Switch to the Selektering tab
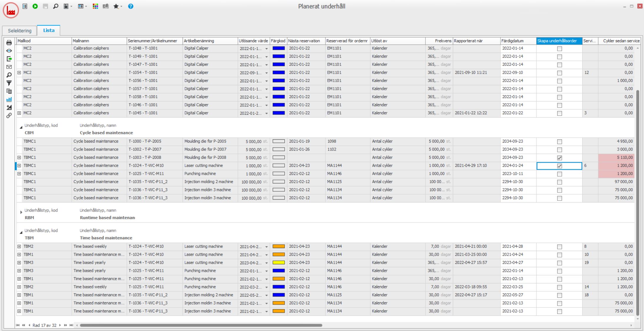Image resolution: width=644 pixels, height=331 pixels. pyautogui.click(x=20, y=31)
